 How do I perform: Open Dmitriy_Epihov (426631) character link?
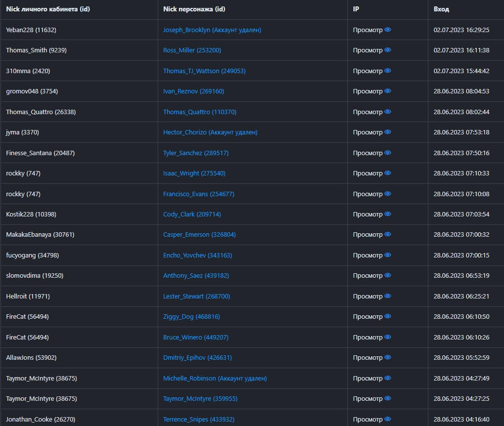[x=197, y=357]
